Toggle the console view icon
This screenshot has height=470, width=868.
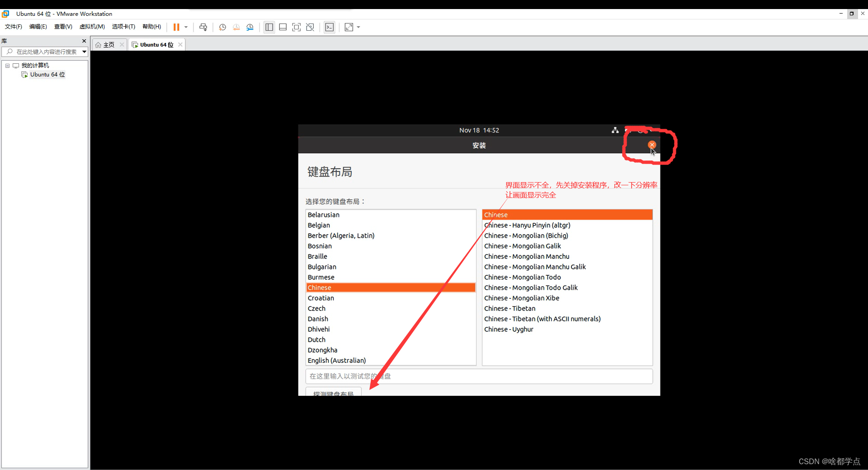pos(330,27)
